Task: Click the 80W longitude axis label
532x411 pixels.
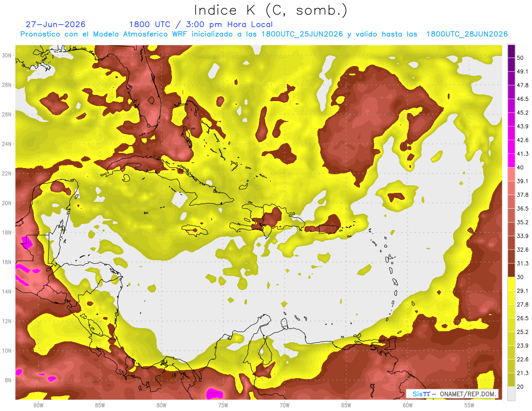Action: [x=161, y=406]
